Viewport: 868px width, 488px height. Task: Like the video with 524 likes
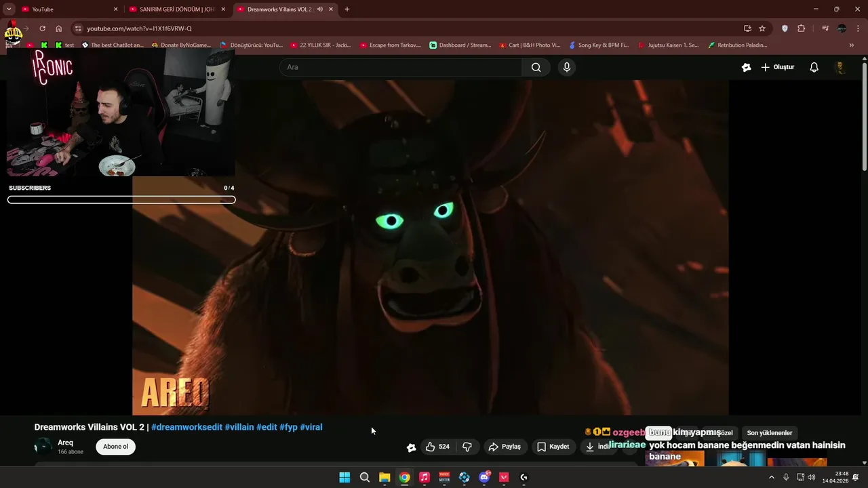click(437, 447)
